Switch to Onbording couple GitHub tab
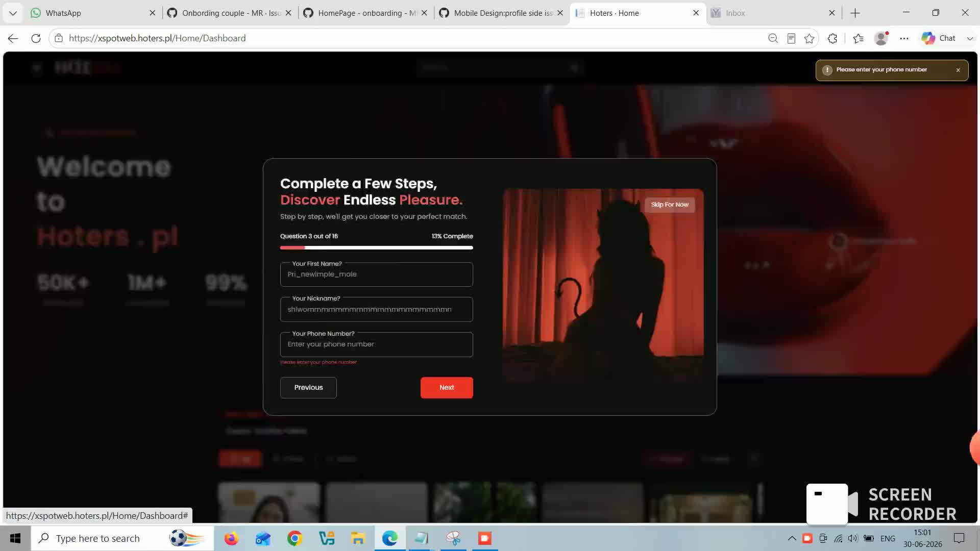 point(230,13)
